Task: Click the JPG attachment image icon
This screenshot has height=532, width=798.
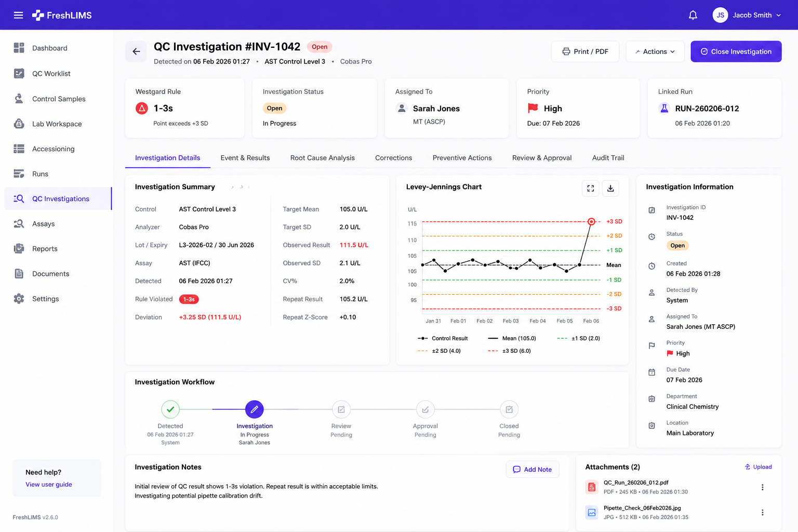Action: (592, 512)
